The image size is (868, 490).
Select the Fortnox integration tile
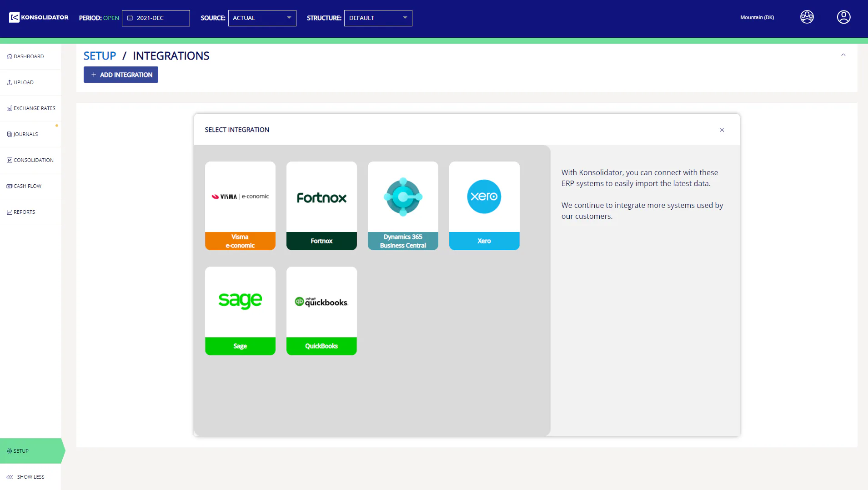pyautogui.click(x=321, y=206)
